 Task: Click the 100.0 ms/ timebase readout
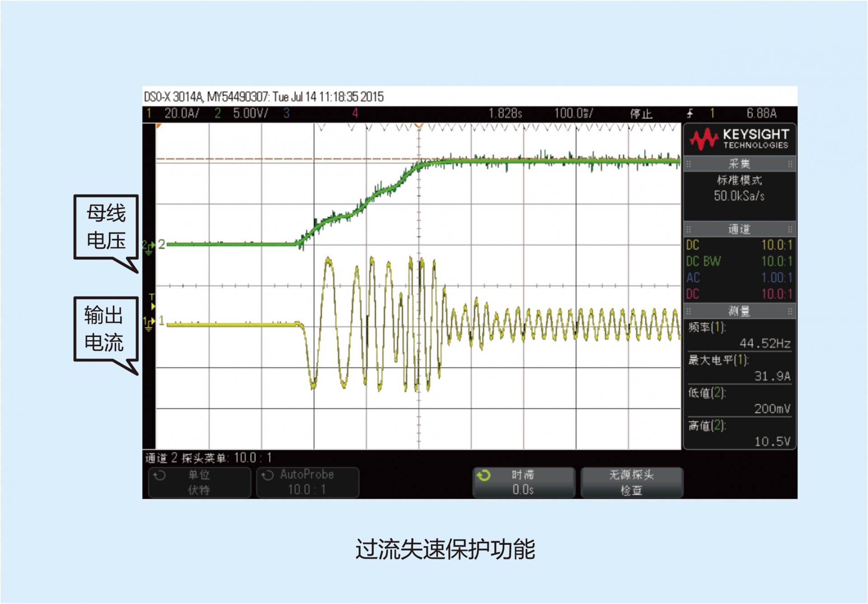[x=573, y=113]
